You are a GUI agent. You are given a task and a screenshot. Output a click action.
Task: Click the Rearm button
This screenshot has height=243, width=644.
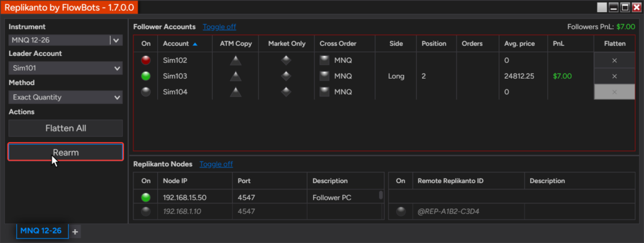[65, 152]
